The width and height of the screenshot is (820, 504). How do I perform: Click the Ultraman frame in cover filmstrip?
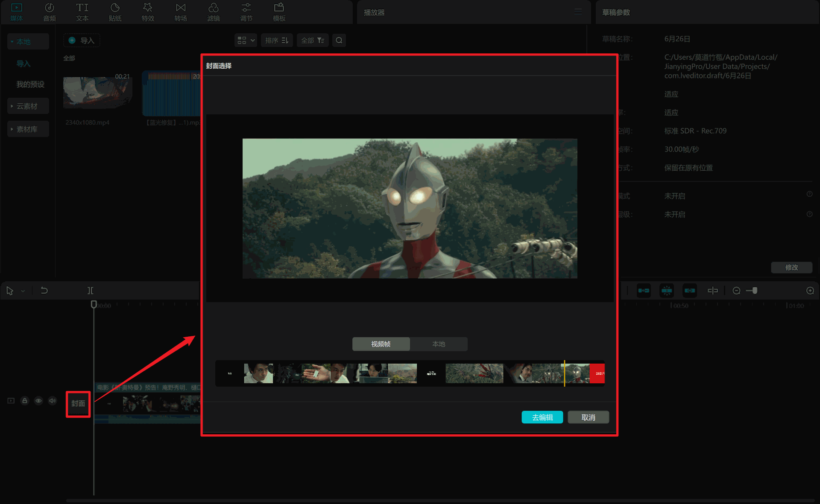pos(577,373)
